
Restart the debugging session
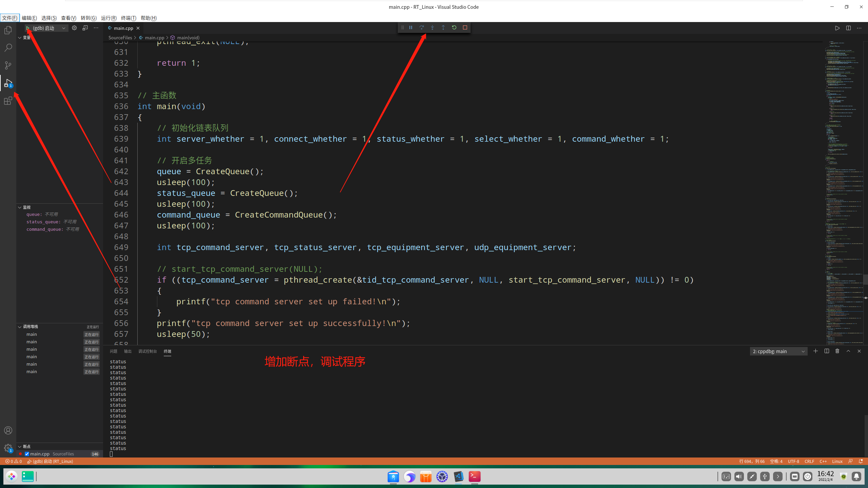pyautogui.click(x=454, y=27)
